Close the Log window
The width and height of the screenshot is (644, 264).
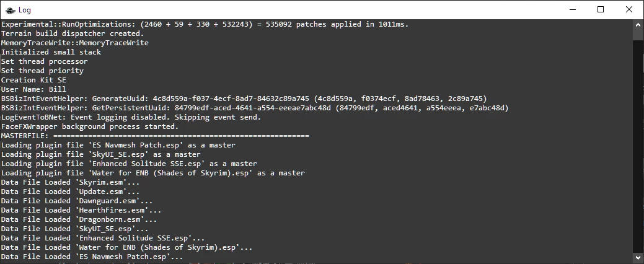tap(629, 9)
